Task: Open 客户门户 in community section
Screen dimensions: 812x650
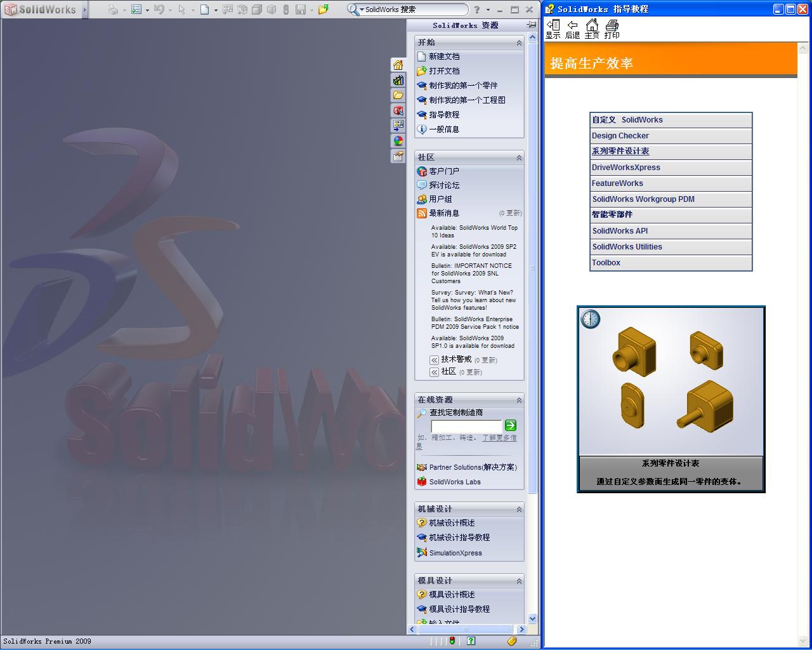Action: coord(444,171)
